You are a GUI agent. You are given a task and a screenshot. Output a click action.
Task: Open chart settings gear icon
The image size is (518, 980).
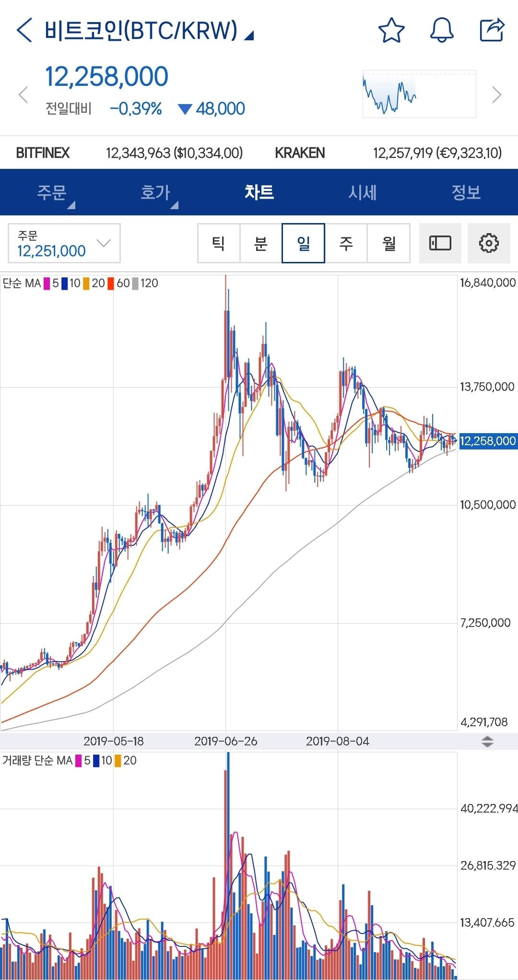(x=488, y=243)
